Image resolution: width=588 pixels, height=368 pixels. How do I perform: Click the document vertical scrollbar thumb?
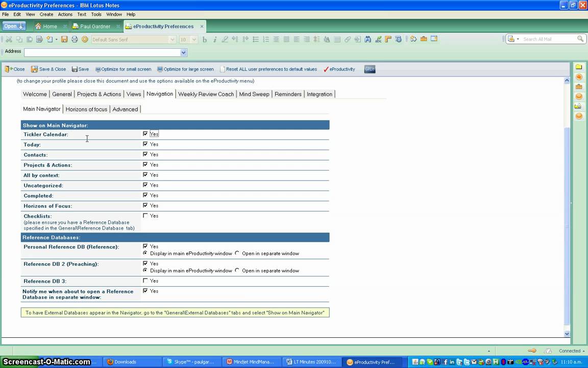pyautogui.click(x=567, y=226)
